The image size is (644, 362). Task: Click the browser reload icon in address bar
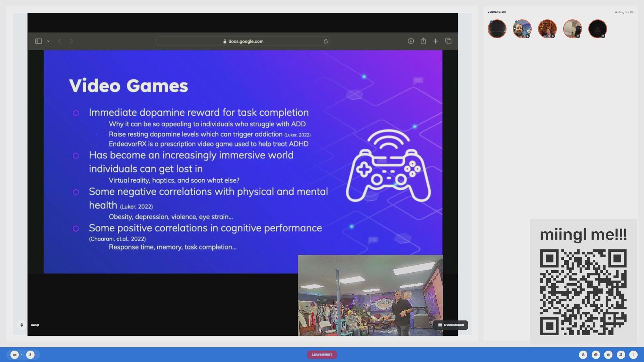[325, 41]
